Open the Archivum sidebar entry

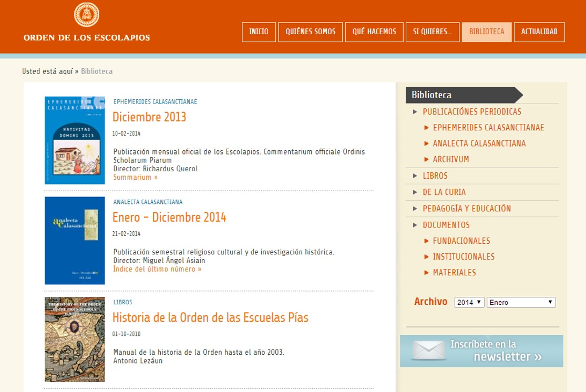click(x=450, y=159)
